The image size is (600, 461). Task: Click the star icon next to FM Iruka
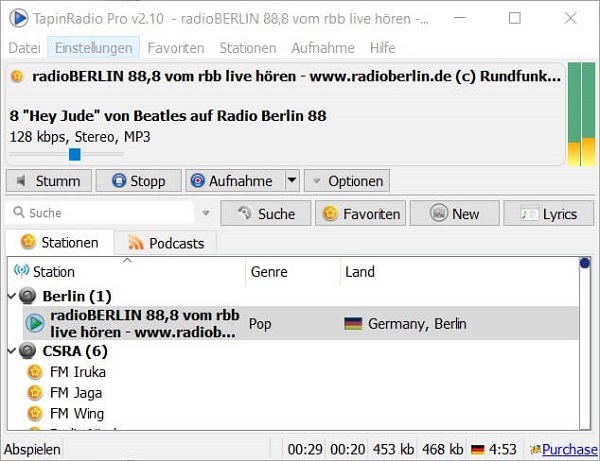[35, 372]
